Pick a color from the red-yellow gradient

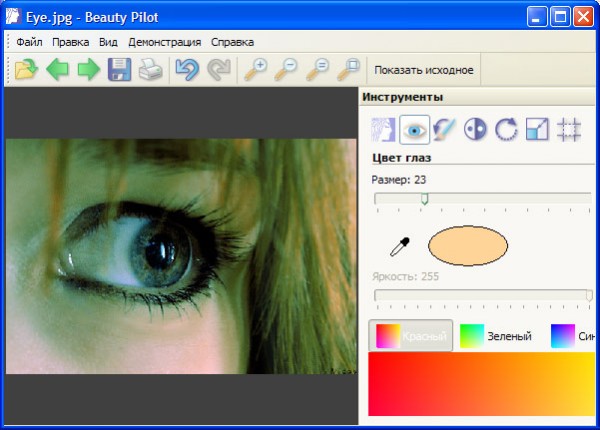480,384
